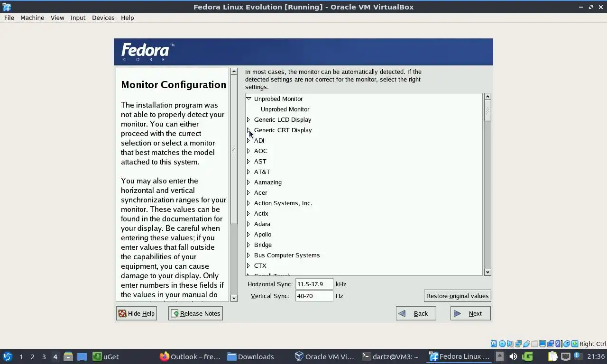Click the uGet tray icon
This screenshot has height=364, width=607.
527,356
